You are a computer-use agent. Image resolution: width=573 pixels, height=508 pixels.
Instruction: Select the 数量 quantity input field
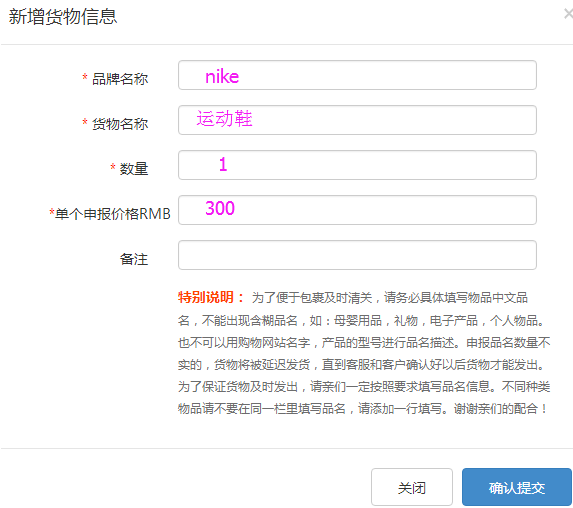(357, 165)
